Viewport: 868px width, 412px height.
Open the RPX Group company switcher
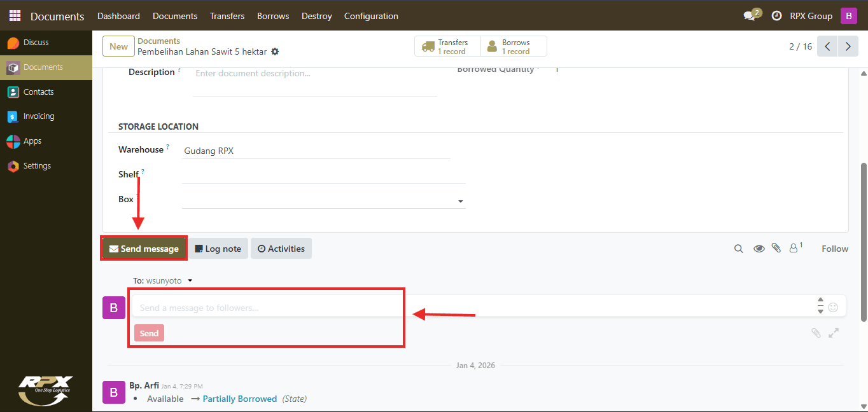point(811,16)
